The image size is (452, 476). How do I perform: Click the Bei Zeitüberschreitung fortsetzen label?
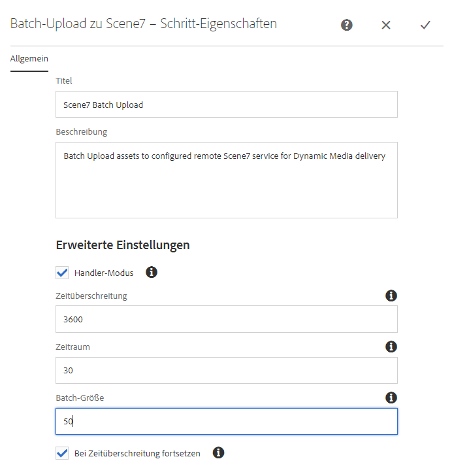pos(137,453)
